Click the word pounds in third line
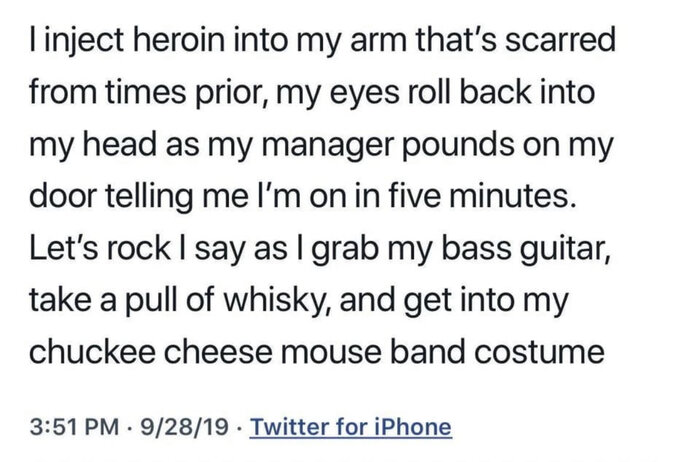This screenshot has height=462, width=700. [458, 146]
